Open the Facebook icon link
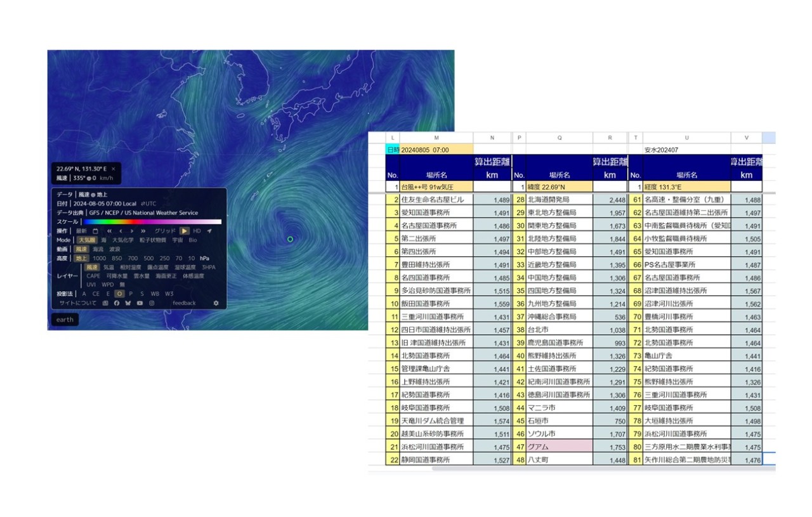This screenshot has height=517, width=812. 117,303
